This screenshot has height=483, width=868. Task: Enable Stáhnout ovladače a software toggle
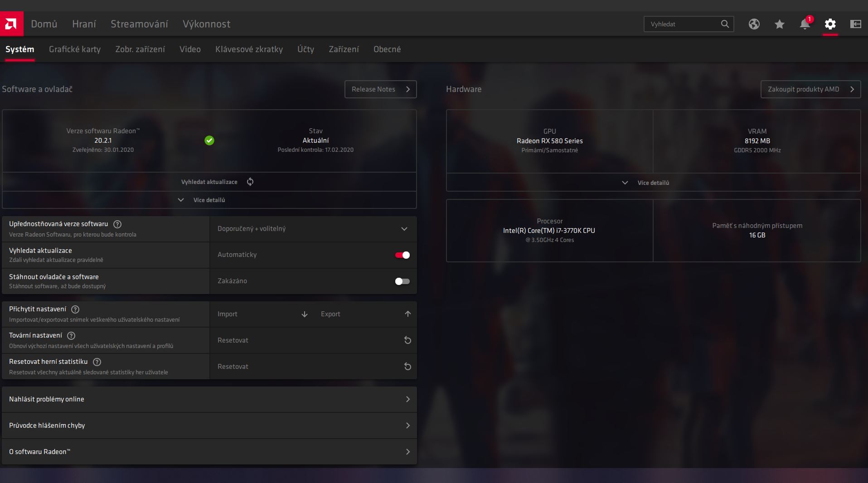[x=402, y=281]
